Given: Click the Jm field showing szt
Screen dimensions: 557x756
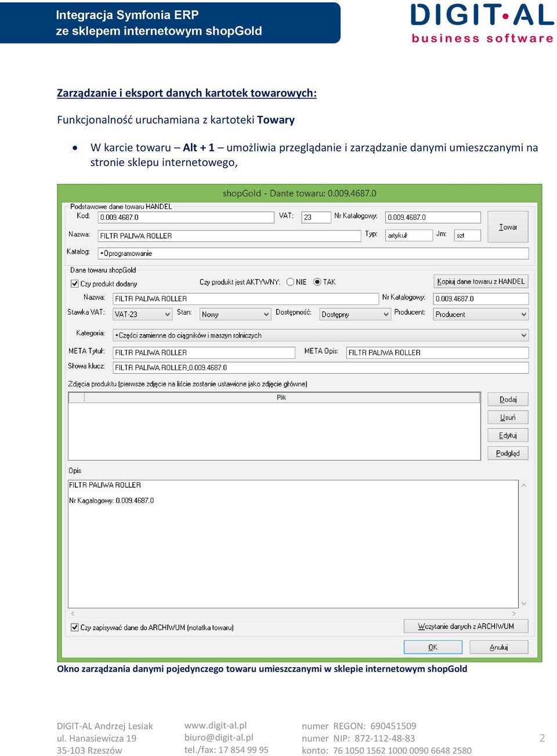Looking at the screenshot, I should tap(468, 235).
